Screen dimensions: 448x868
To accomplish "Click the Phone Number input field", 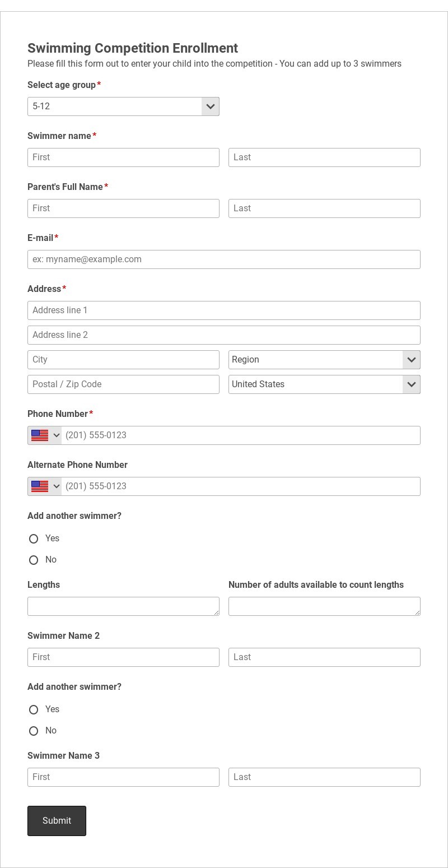I will [x=241, y=435].
